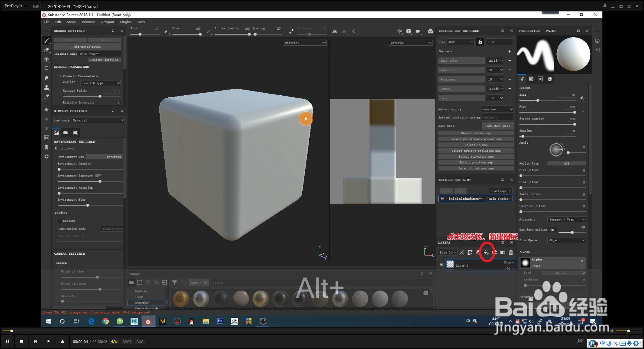Open the History icon on right dock
The image size is (644, 349).
coord(597,41)
